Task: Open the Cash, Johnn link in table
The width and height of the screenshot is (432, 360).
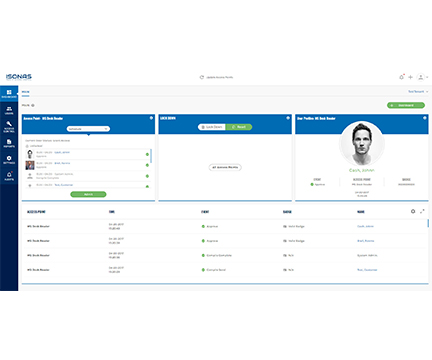Action: tap(365, 226)
